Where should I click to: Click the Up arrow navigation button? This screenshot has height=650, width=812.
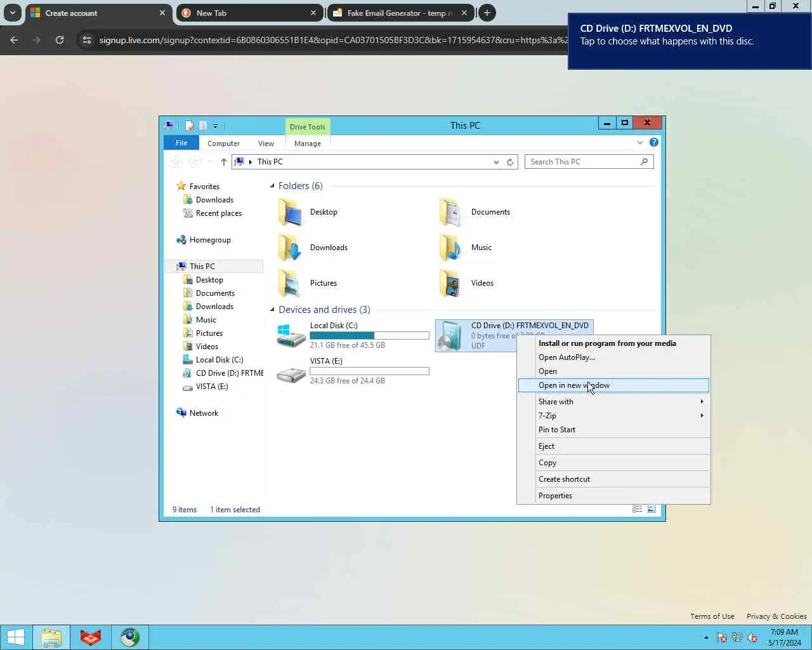click(223, 162)
